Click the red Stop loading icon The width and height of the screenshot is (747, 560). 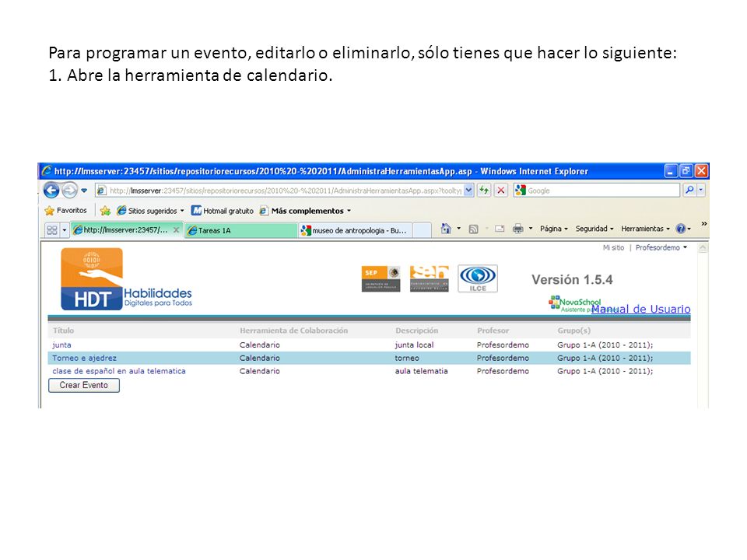click(x=500, y=191)
